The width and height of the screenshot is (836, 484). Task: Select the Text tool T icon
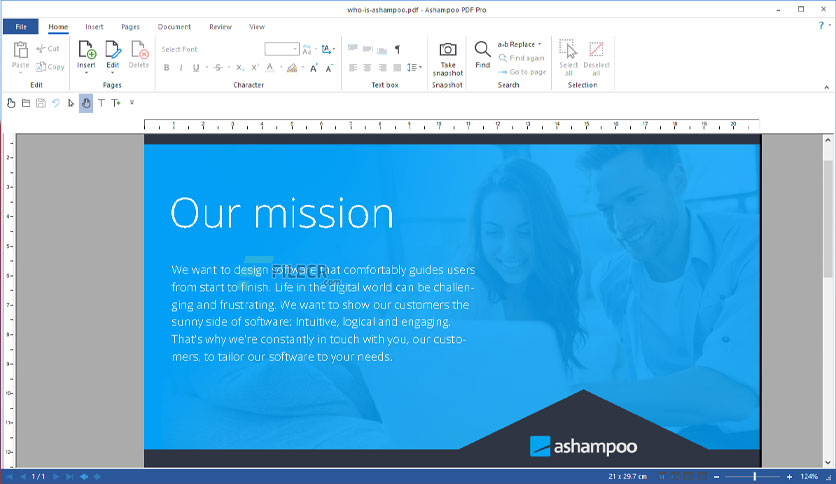(x=101, y=103)
